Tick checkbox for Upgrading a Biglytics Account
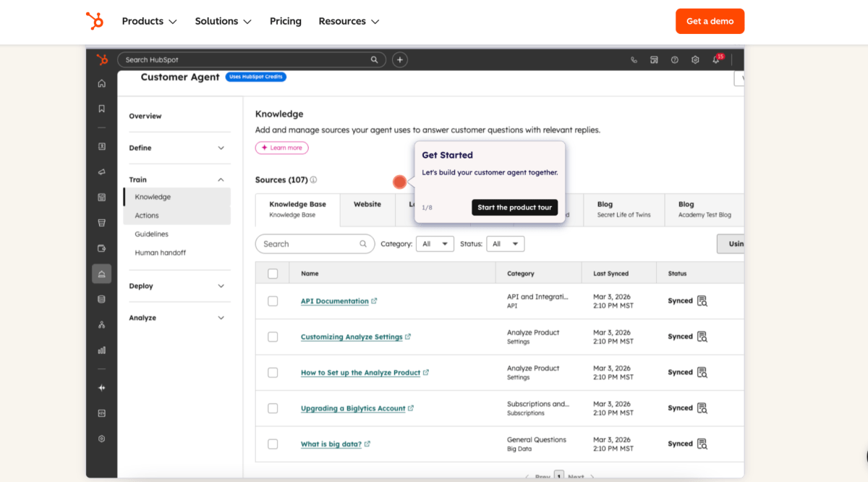 point(273,408)
